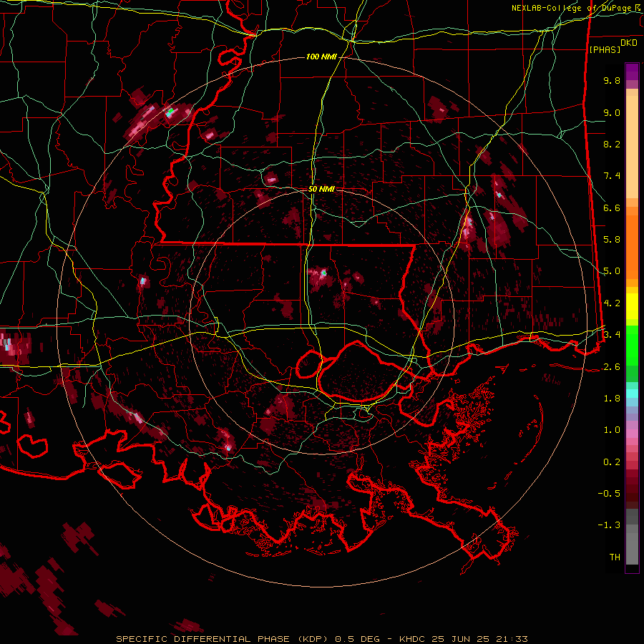Click the -0.5 scale value
Viewport: 644px width, 644px height.
tap(609, 494)
